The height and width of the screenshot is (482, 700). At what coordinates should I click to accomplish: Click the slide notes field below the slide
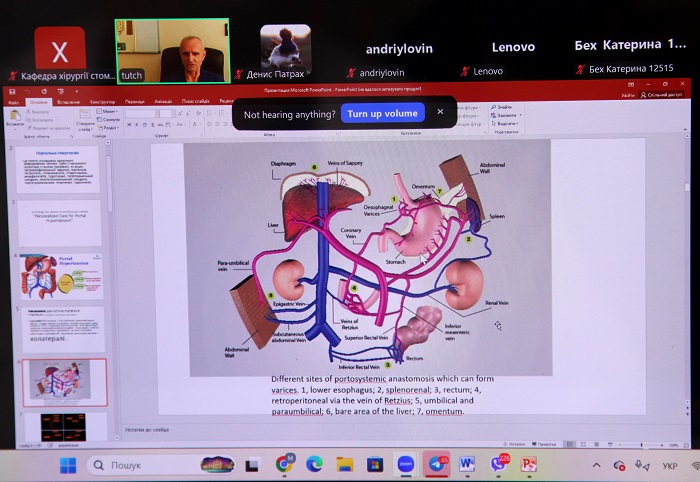(350, 426)
